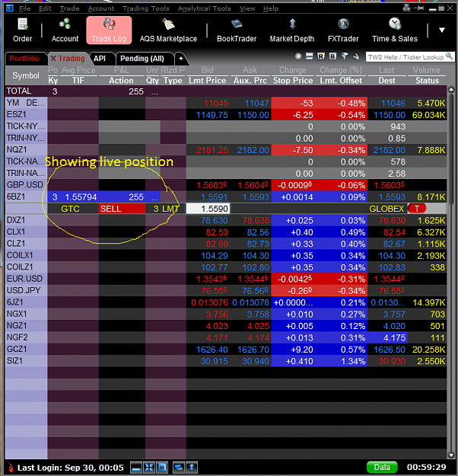Open AQS Marketplace from the toolbar
The height and width of the screenshot is (476, 458).
168,30
